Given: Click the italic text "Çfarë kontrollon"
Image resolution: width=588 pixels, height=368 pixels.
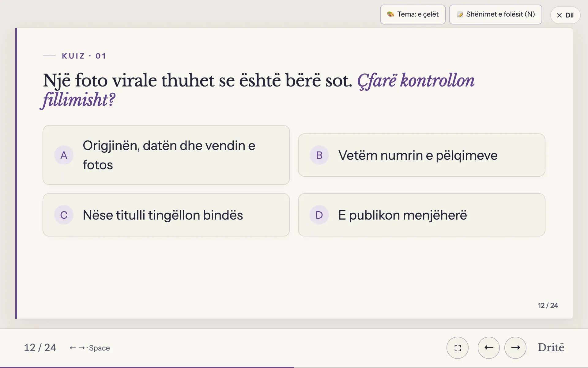Looking at the screenshot, I should 416,81.
